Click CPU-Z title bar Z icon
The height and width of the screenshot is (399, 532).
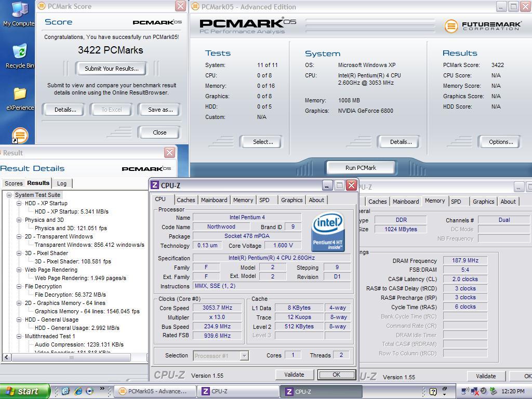pyautogui.click(x=155, y=185)
